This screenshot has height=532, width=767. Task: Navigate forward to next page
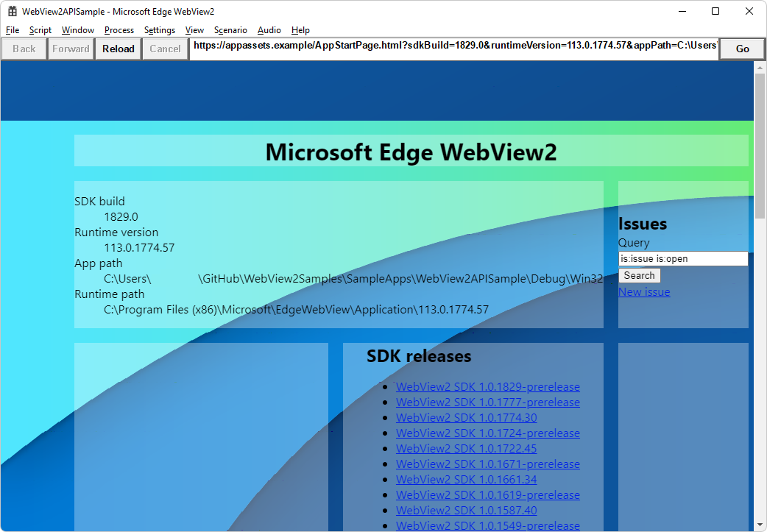point(71,49)
